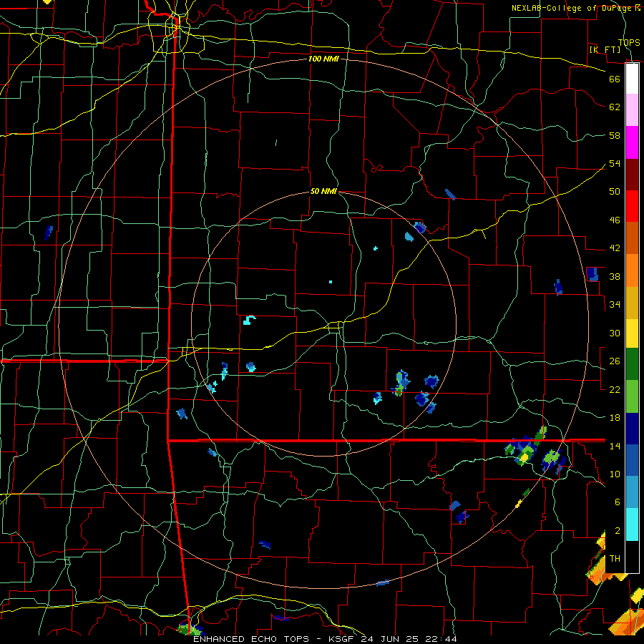Click legend value "50"
The width and height of the screenshot is (644, 644).
[615, 191]
